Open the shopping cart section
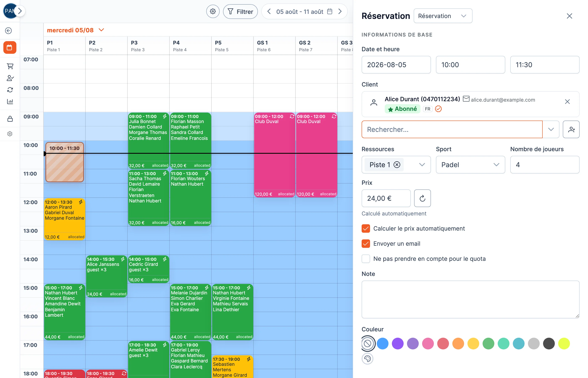This screenshot has width=588, height=378. coord(10,66)
